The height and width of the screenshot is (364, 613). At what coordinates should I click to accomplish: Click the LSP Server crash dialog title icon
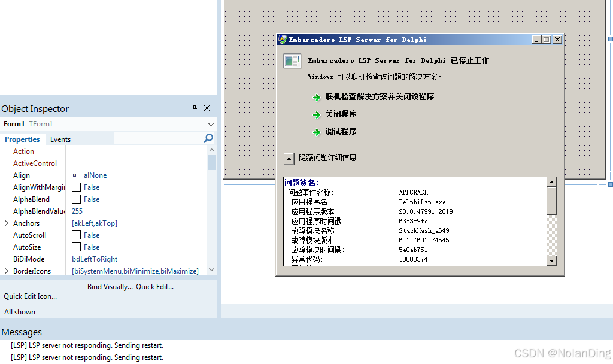tap(283, 40)
